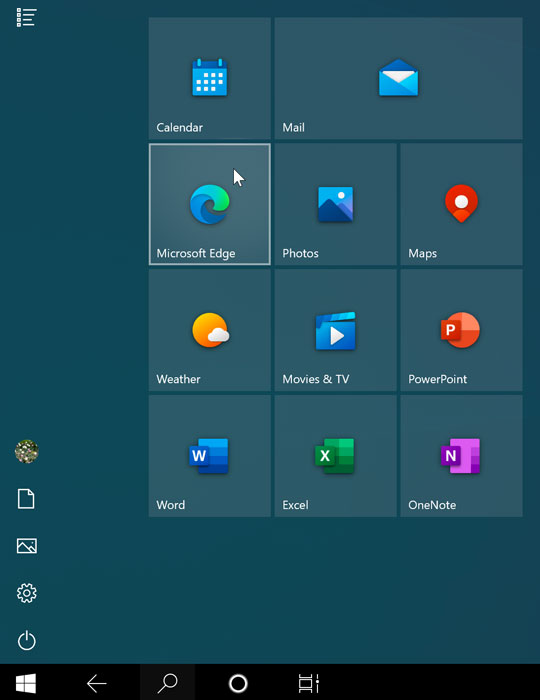
Task: Open the Maps tile
Action: click(x=461, y=204)
